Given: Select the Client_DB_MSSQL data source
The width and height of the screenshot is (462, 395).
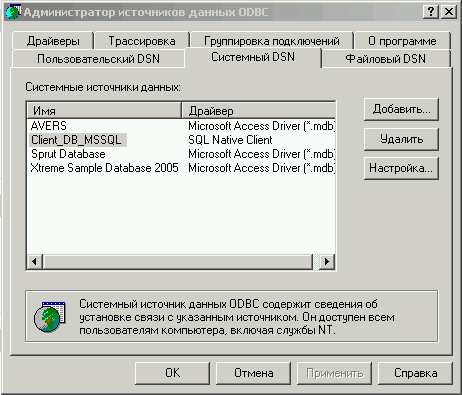Looking at the screenshot, I should pos(77,140).
